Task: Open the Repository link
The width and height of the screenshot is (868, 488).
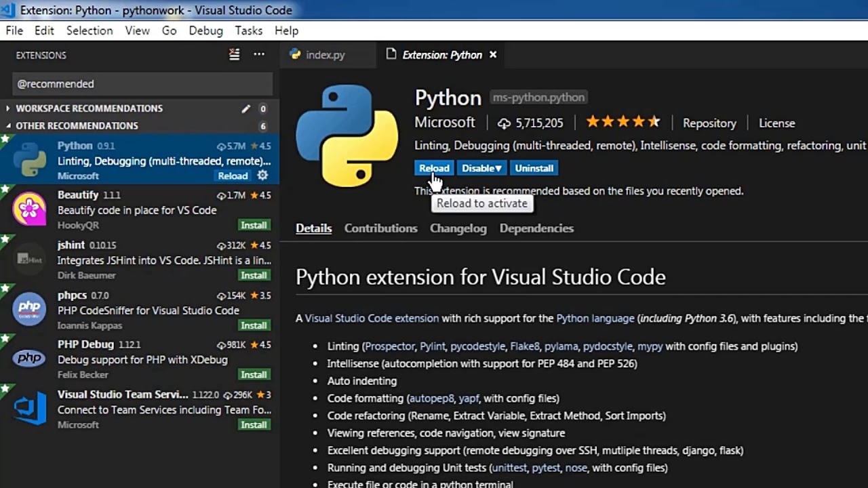Action: pyautogui.click(x=709, y=123)
